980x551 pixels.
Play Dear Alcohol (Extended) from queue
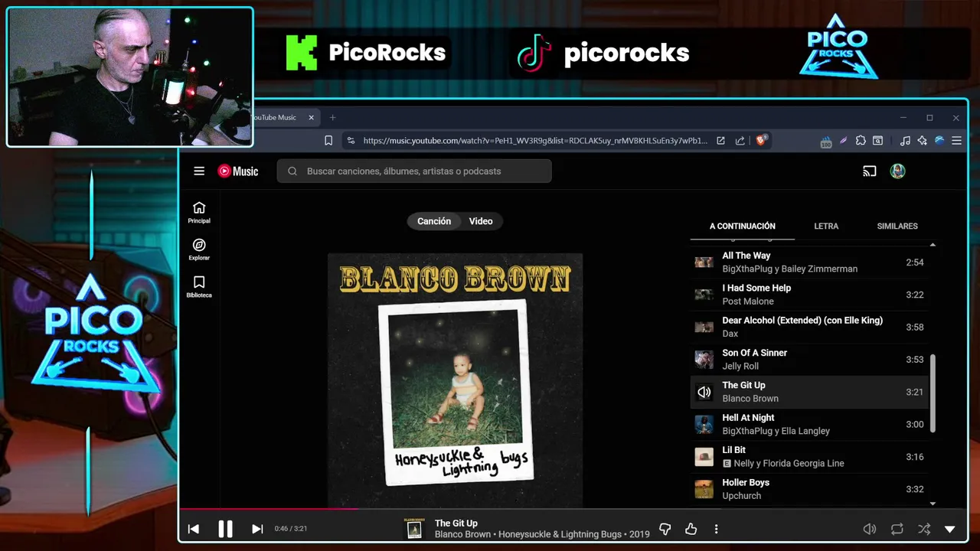coord(809,327)
